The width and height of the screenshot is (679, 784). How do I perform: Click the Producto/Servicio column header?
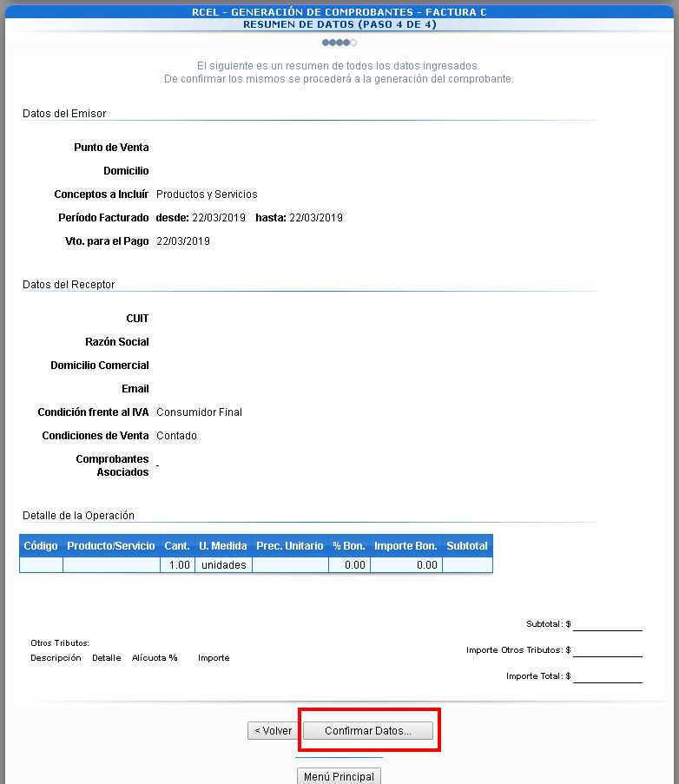[x=111, y=546]
